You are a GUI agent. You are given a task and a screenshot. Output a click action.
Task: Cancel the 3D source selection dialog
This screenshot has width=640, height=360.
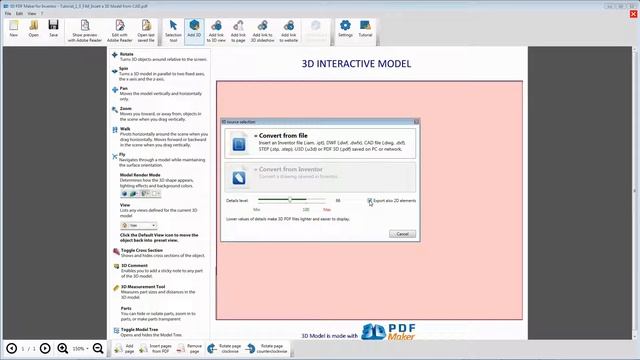click(x=402, y=234)
